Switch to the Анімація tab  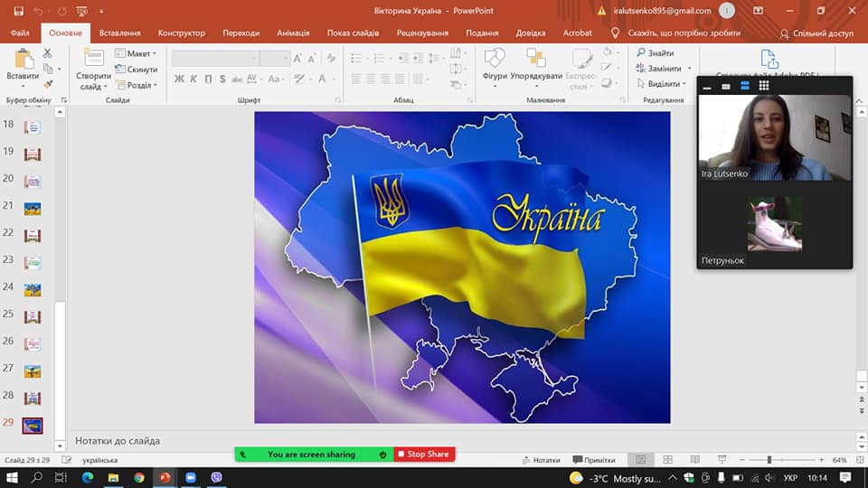(x=293, y=33)
